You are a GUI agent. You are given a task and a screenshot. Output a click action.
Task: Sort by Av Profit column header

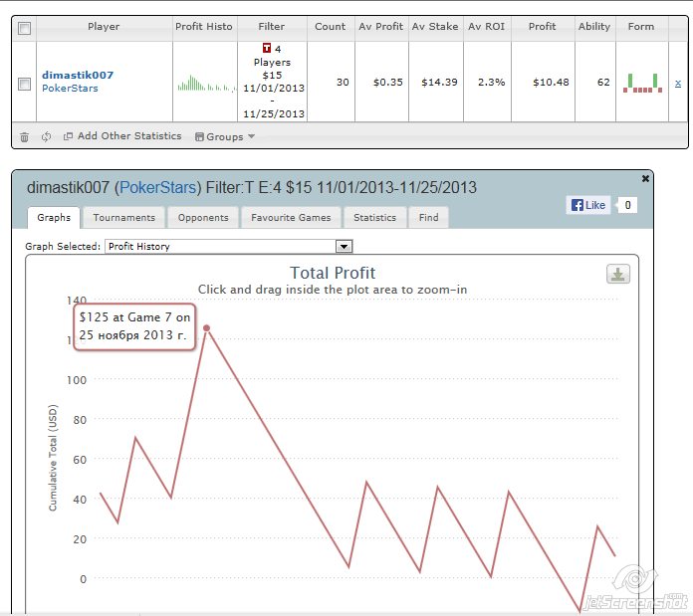(x=381, y=27)
